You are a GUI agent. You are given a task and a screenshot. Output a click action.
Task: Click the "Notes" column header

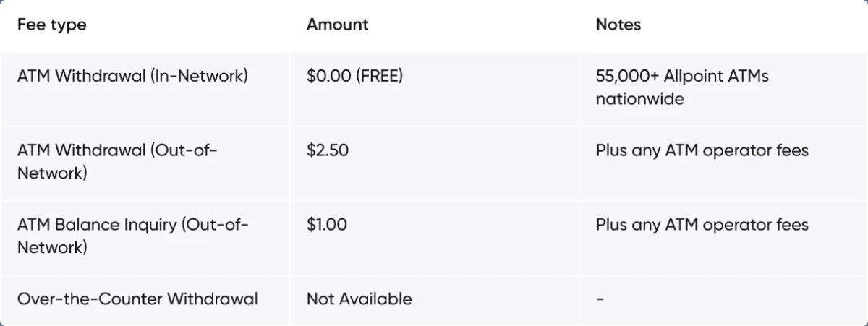(618, 25)
